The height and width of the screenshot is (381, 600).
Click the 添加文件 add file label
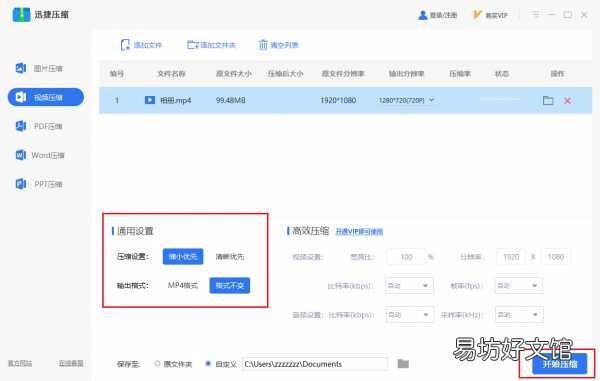click(148, 45)
